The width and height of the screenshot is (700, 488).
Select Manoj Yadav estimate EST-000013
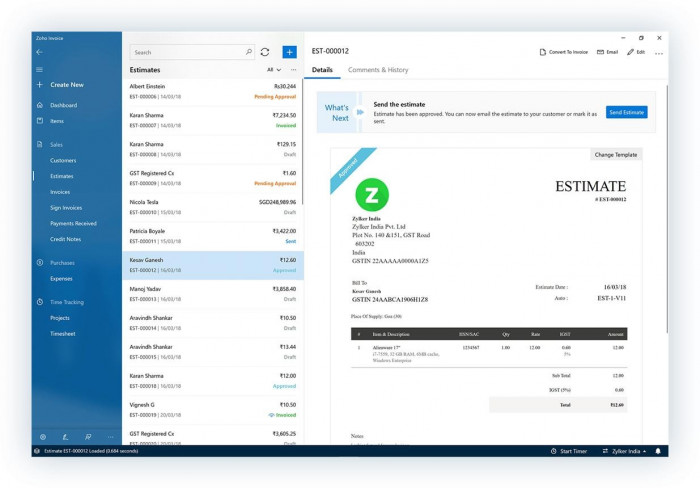click(x=213, y=294)
